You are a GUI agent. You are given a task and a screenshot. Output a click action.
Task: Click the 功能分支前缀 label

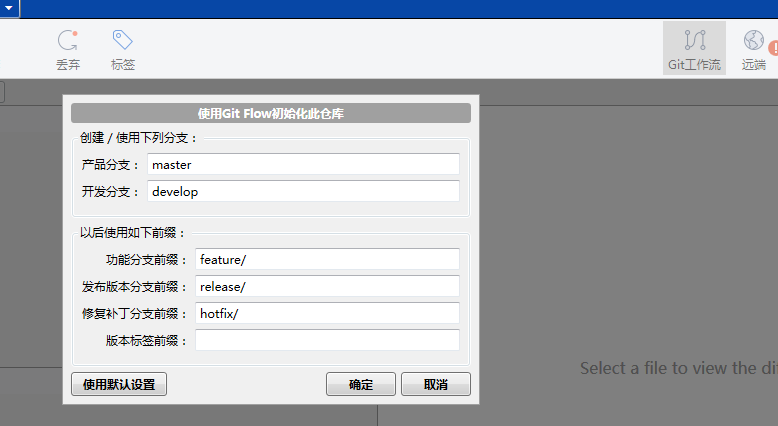(x=146, y=259)
